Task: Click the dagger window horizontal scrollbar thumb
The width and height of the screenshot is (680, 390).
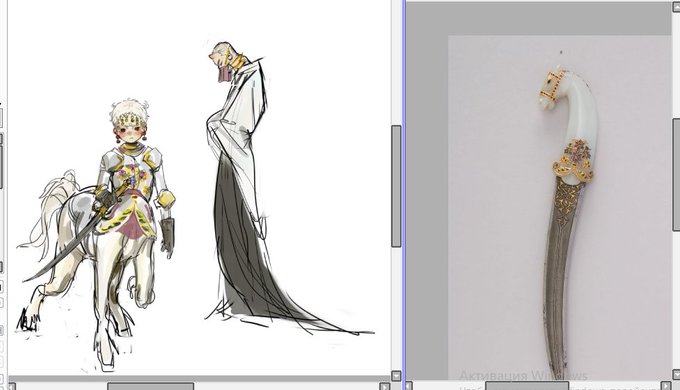Action: point(526,386)
